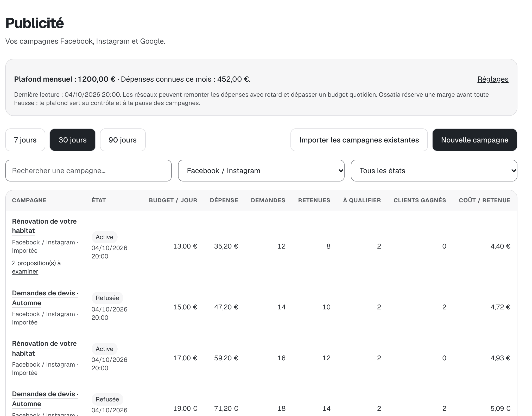Select the 90 jours period

tap(123, 140)
